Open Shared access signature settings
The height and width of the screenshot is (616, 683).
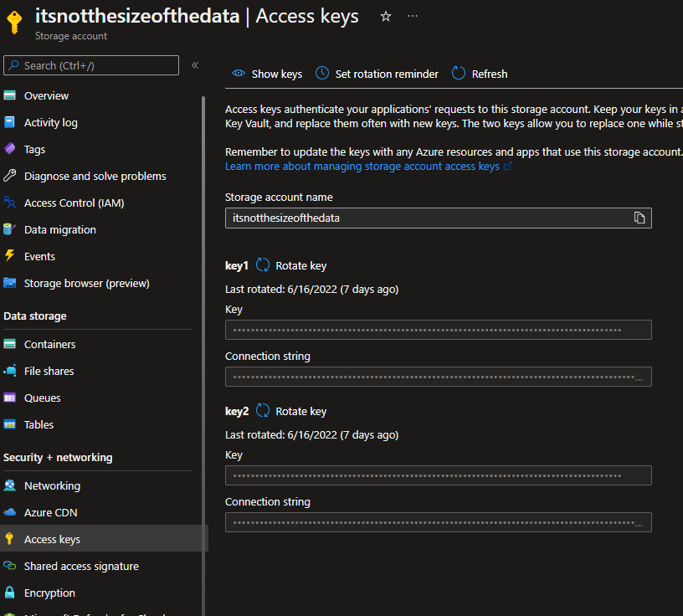pyautogui.click(x=81, y=566)
